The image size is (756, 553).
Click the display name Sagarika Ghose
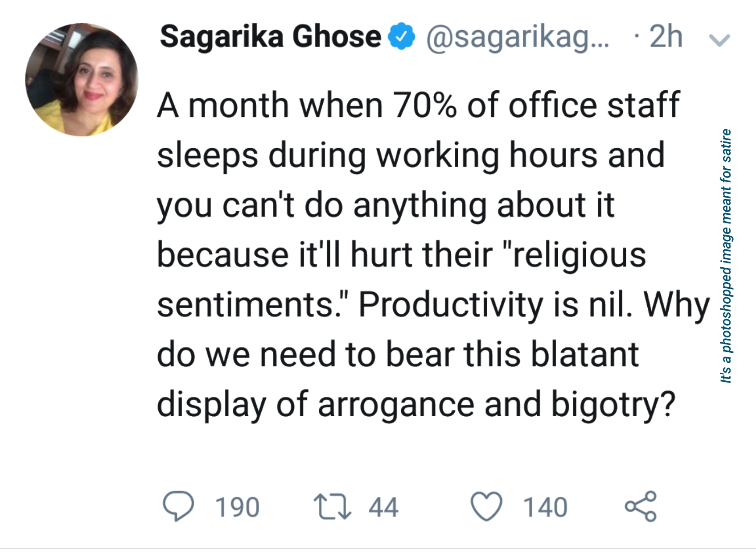[x=270, y=36]
